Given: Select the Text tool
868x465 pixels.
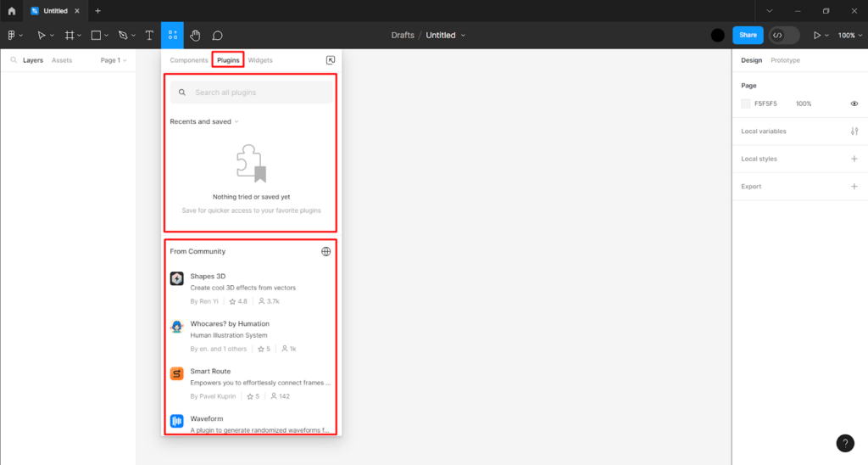Looking at the screenshot, I should pos(149,36).
